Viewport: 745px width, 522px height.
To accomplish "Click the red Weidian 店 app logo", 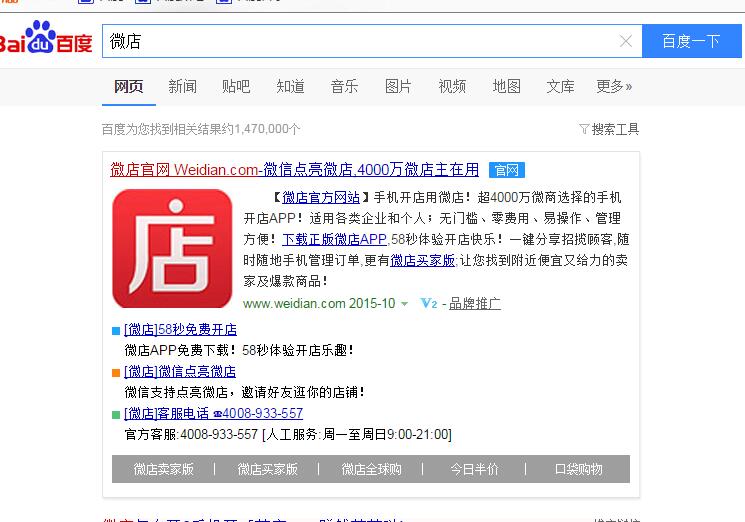I will pos(171,248).
